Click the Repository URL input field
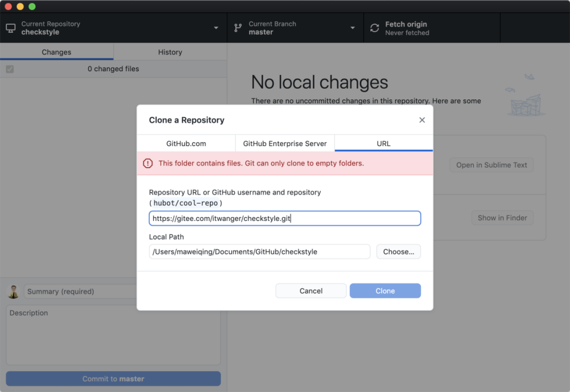Image resolution: width=570 pixels, height=392 pixels. point(285,218)
